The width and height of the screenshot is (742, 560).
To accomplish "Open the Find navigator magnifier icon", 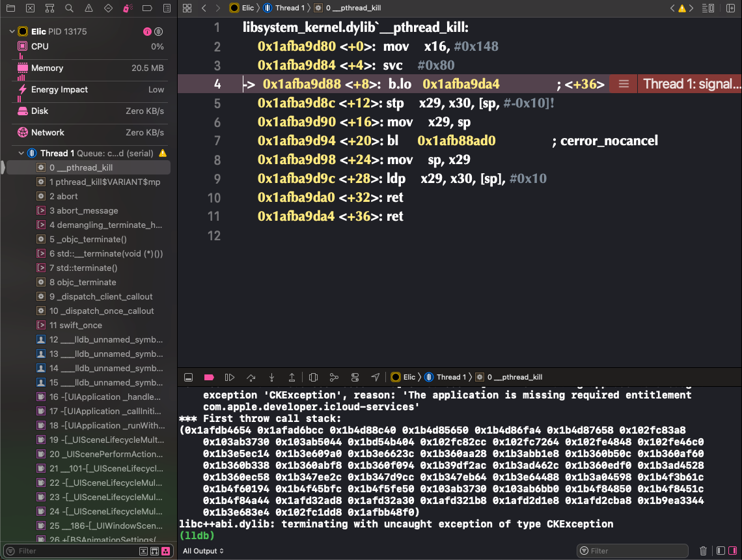I will (69, 8).
